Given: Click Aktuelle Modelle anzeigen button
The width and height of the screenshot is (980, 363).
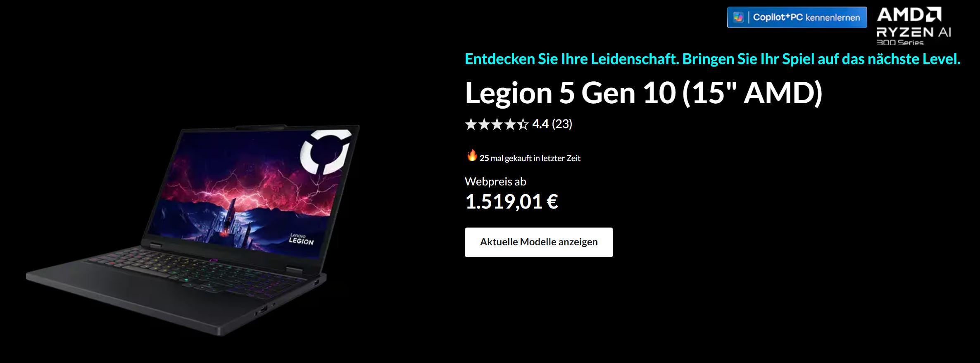Looking at the screenshot, I should (539, 242).
